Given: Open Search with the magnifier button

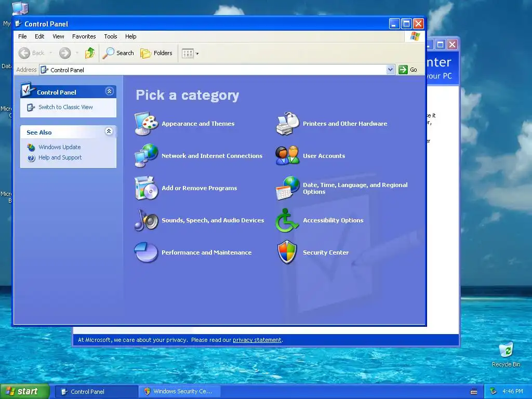Looking at the screenshot, I should click(x=118, y=53).
